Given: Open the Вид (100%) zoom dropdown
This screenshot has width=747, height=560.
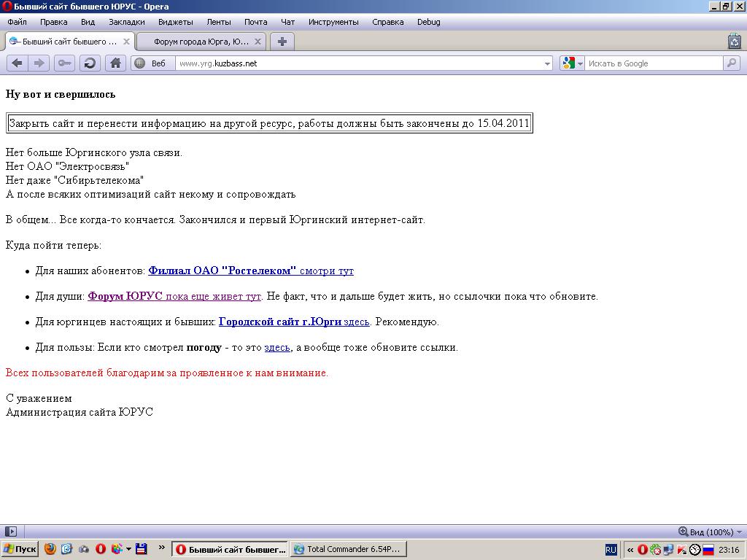Looking at the screenshot, I should 711,532.
